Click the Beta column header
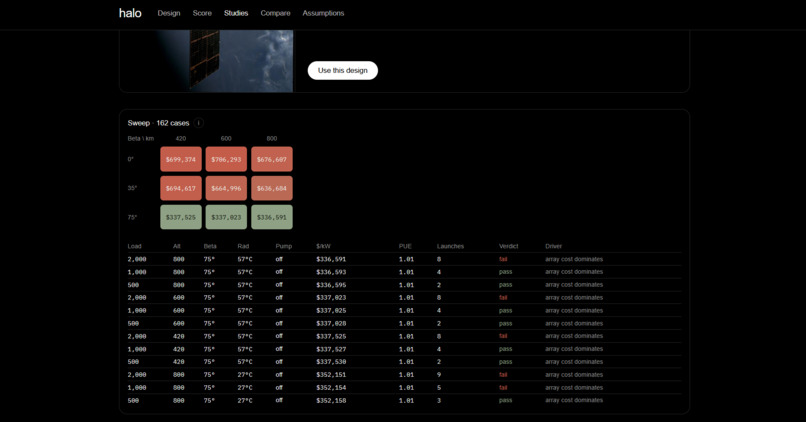This screenshot has width=806, height=422. click(x=210, y=246)
